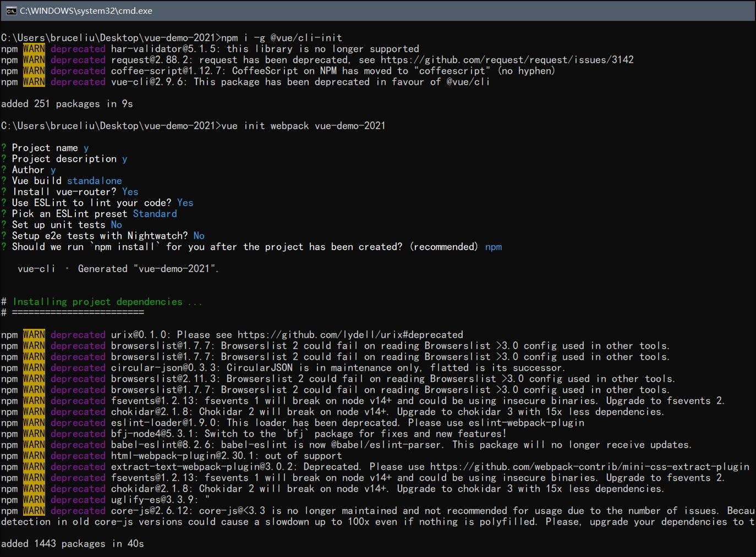Screen dimensions: 756x557
Task: Click 'Standard' ESLint preset answer
Action: (x=155, y=214)
